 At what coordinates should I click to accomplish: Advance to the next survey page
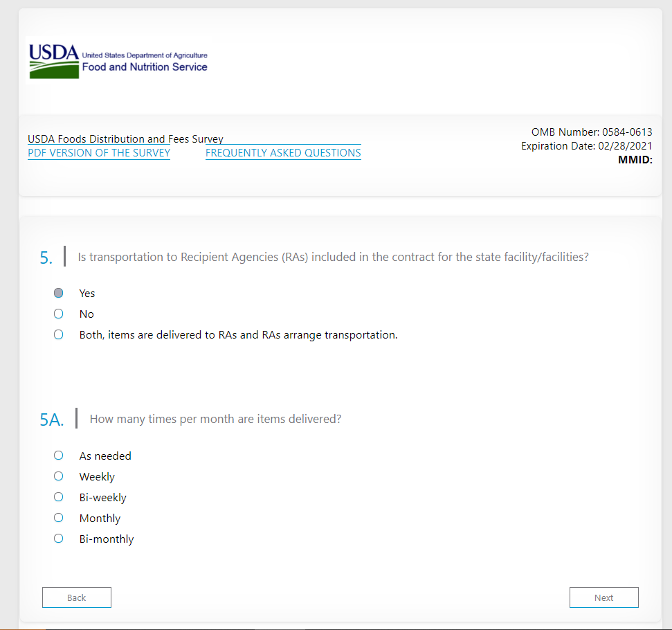[x=604, y=597]
